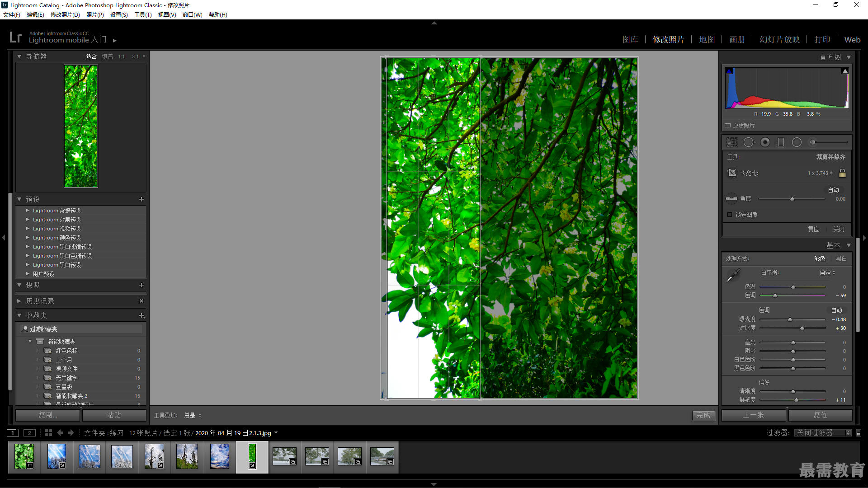Click the straighten angle level tool
This screenshot has width=868, height=488.
[x=731, y=199]
